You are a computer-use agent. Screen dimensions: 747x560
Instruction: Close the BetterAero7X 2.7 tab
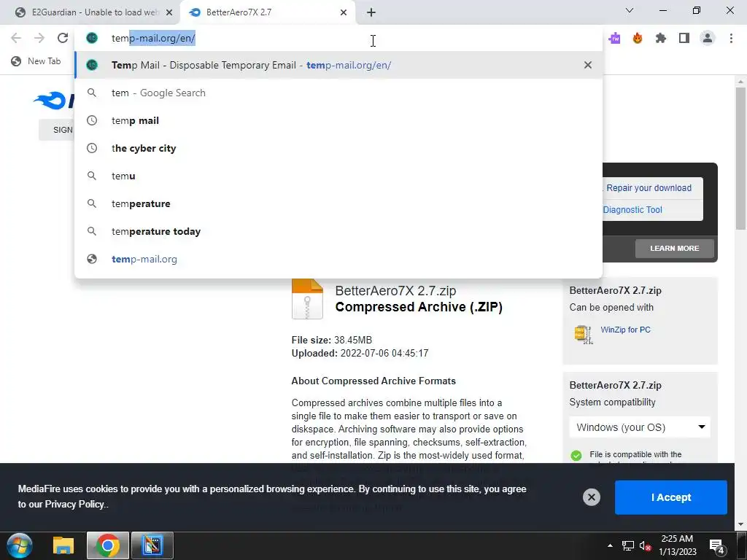[x=344, y=12]
